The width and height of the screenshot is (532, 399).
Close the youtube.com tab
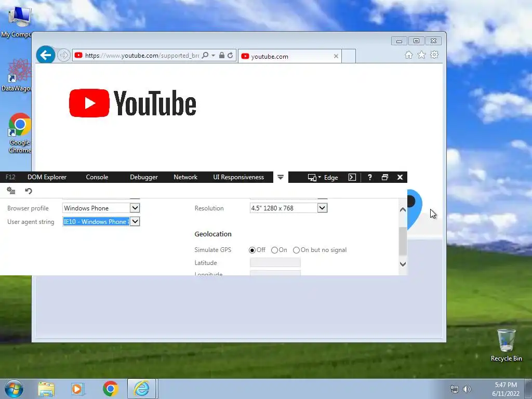click(x=336, y=56)
